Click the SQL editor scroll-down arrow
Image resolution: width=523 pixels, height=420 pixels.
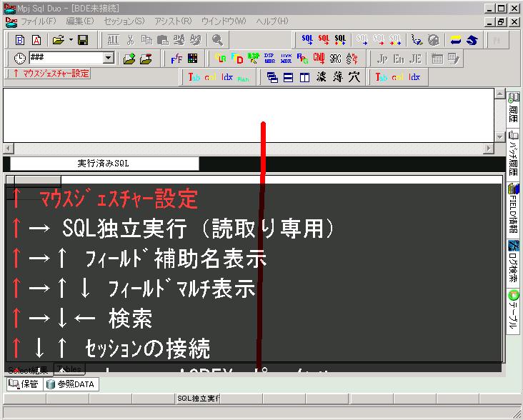[499, 137]
